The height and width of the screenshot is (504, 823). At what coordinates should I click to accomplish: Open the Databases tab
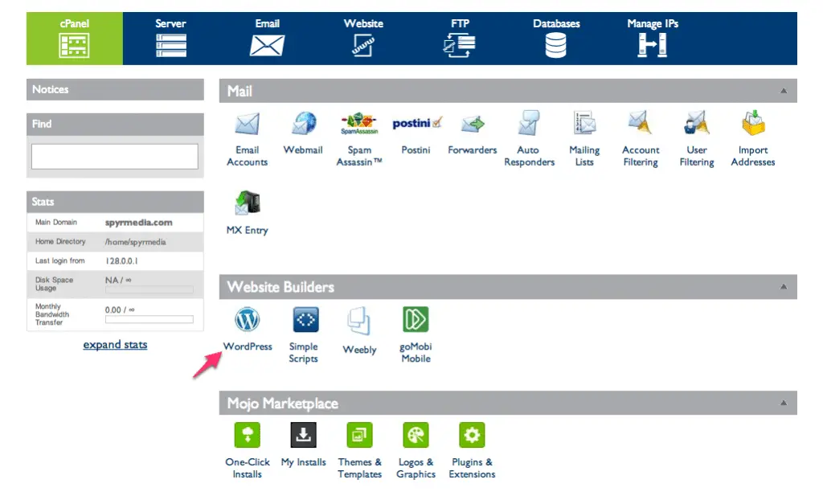556,39
